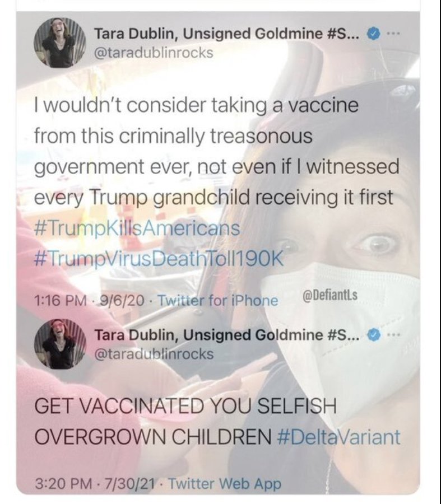Open the second tweet's profile avatar
Viewport: 441px width, 504px height.
(x=60, y=344)
